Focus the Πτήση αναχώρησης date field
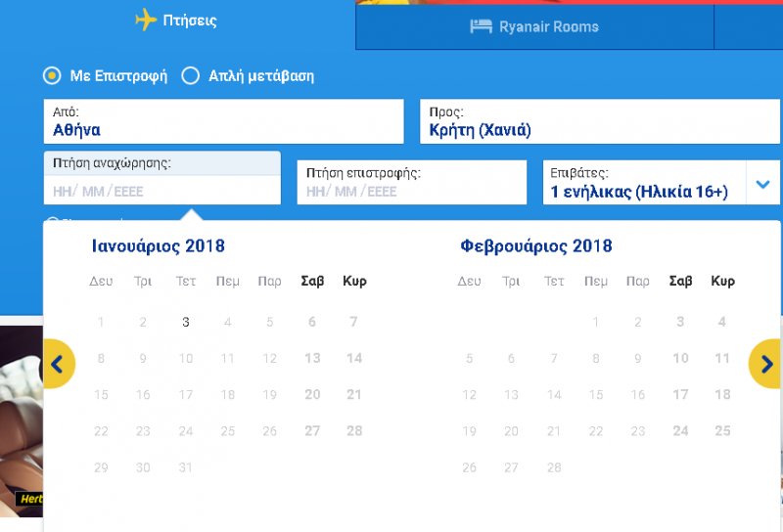The image size is (783, 532). pos(162,178)
